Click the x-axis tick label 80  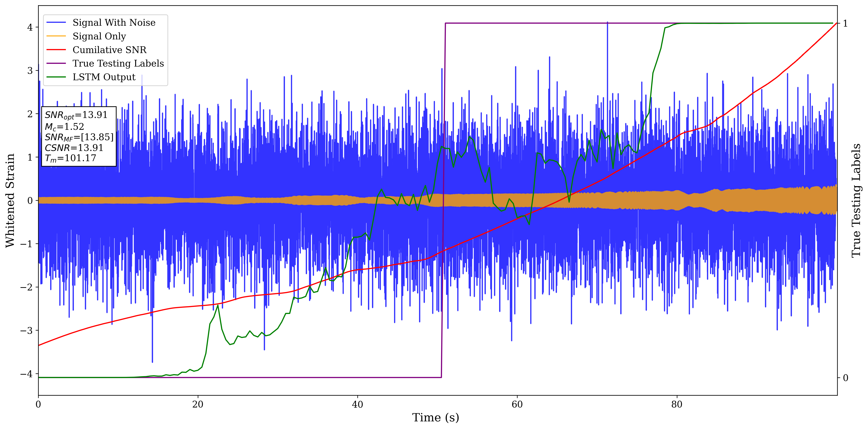pyautogui.click(x=677, y=404)
